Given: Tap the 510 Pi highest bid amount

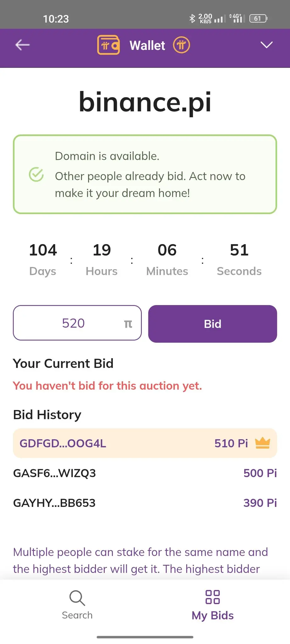Looking at the screenshot, I should [x=231, y=443].
